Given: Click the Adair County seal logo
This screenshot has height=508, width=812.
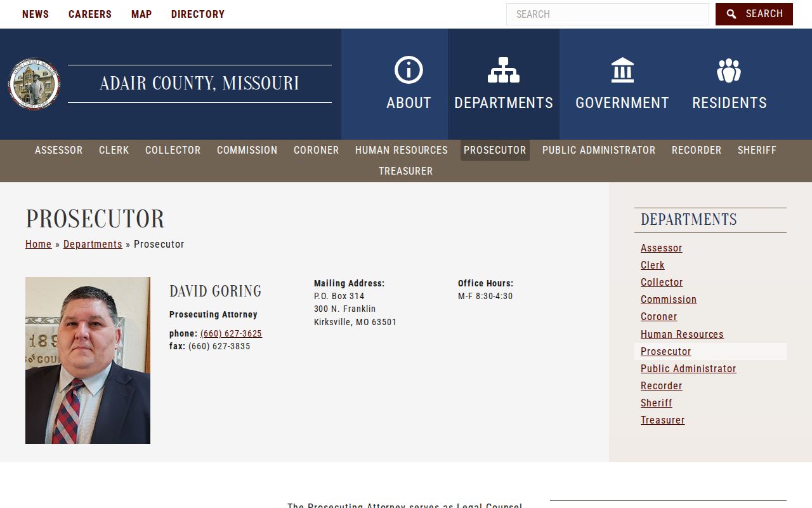Looking at the screenshot, I should (x=34, y=84).
